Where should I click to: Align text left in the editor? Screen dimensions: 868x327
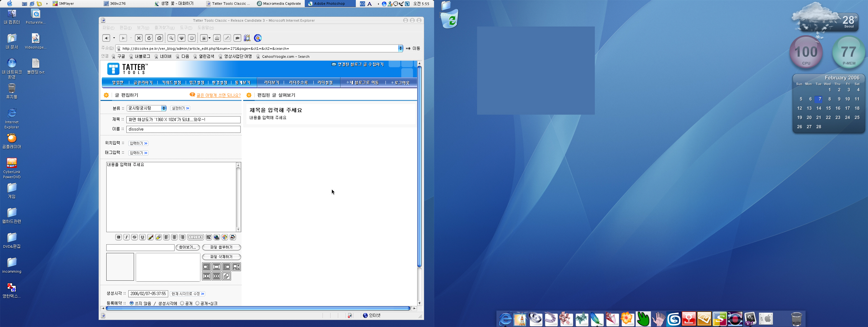(167, 237)
